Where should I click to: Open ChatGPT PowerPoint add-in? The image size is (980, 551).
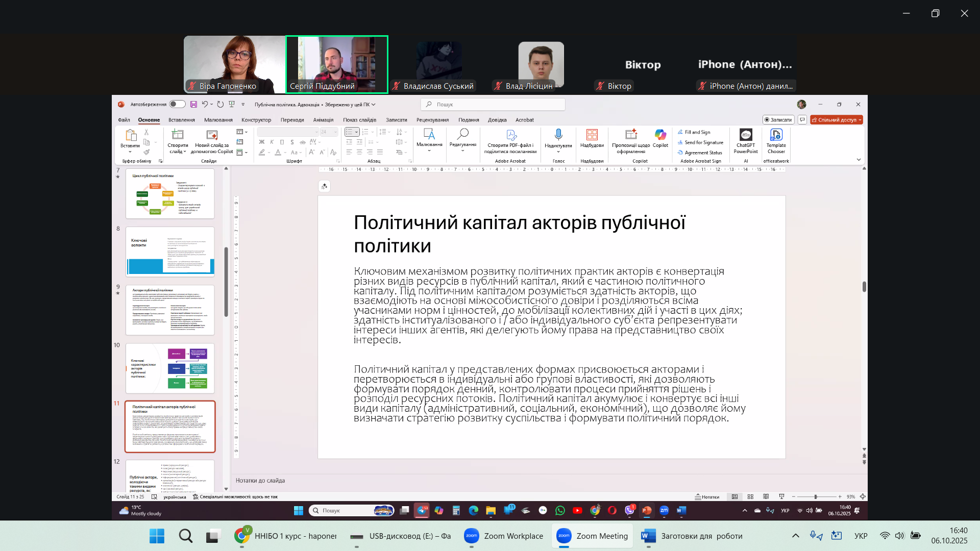coord(746,135)
